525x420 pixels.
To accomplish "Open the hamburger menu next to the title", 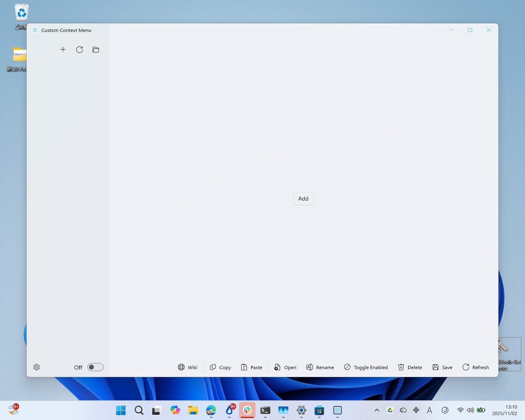I will (x=34, y=30).
